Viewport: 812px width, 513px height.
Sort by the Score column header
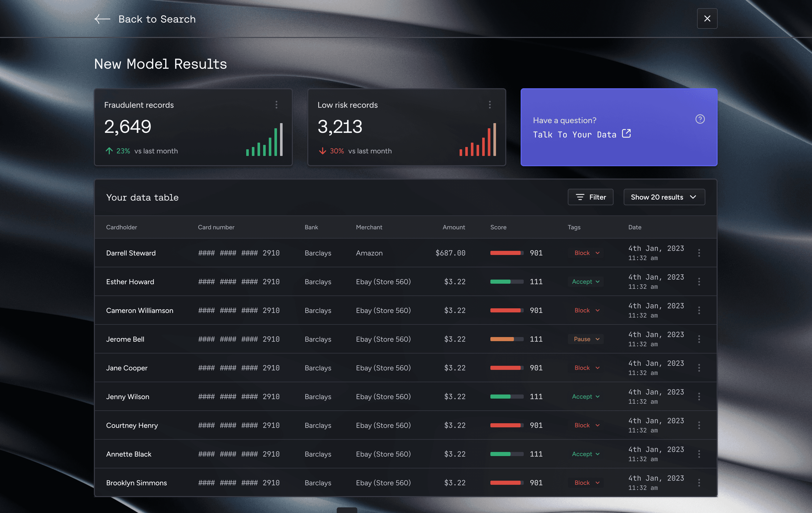(x=498, y=227)
